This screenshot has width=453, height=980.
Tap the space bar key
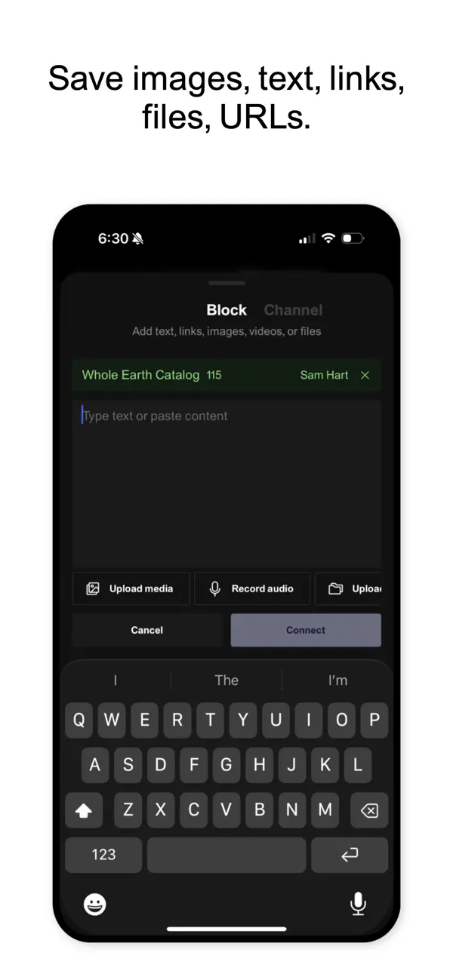226,855
